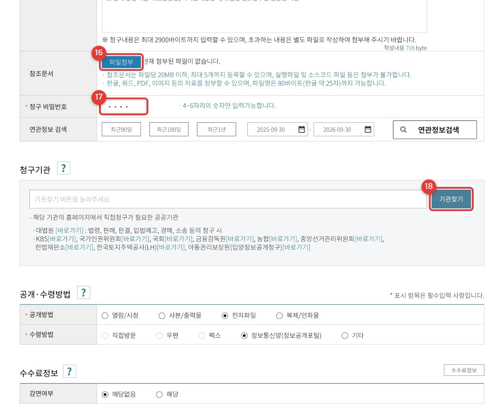Focus the 청구 비밀번호 password field
Image resolution: width=504 pixels, height=420 pixels.
[x=124, y=107]
